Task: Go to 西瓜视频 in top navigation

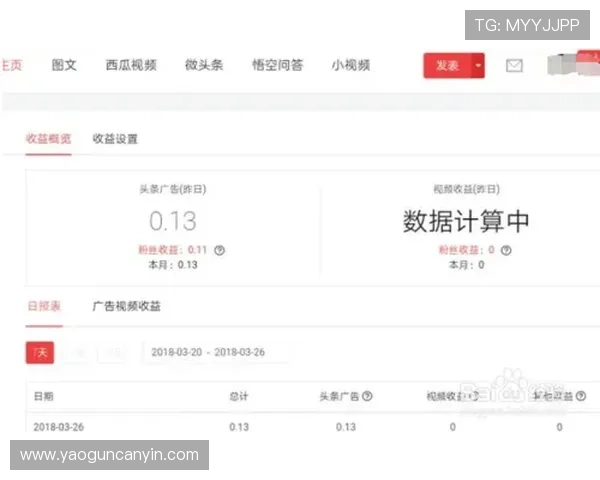Action: pyautogui.click(x=131, y=65)
